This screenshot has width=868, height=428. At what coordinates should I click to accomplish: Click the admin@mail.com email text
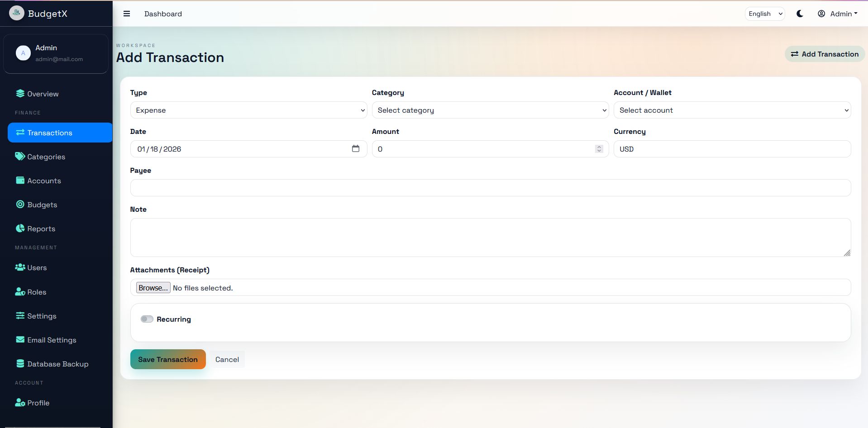click(59, 59)
